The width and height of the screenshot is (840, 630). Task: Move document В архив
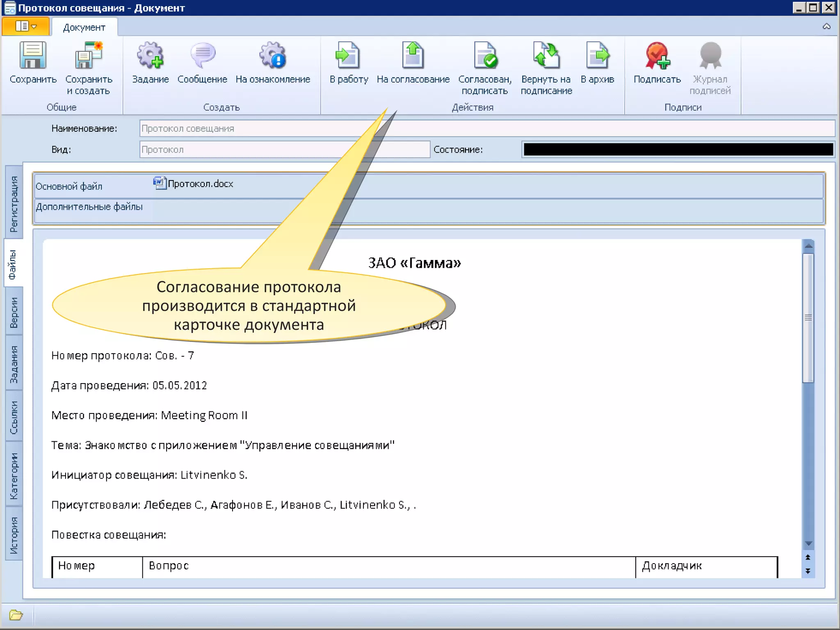pos(598,55)
